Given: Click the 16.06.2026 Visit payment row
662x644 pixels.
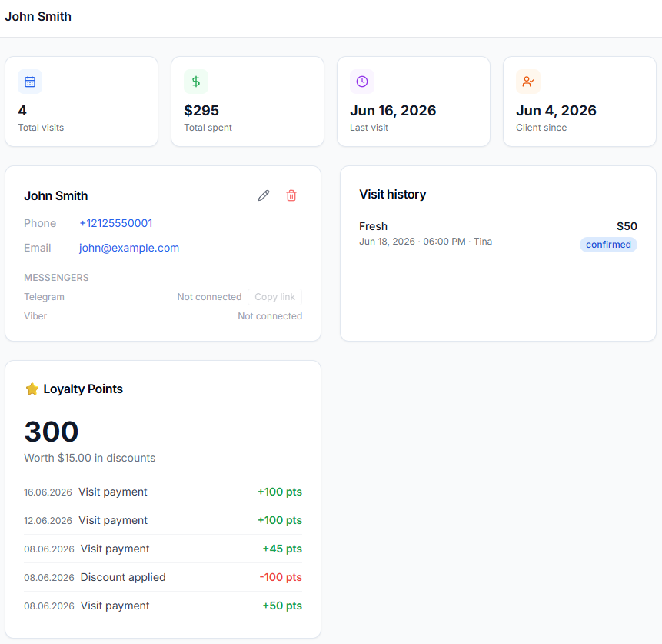Looking at the screenshot, I should (x=163, y=492).
